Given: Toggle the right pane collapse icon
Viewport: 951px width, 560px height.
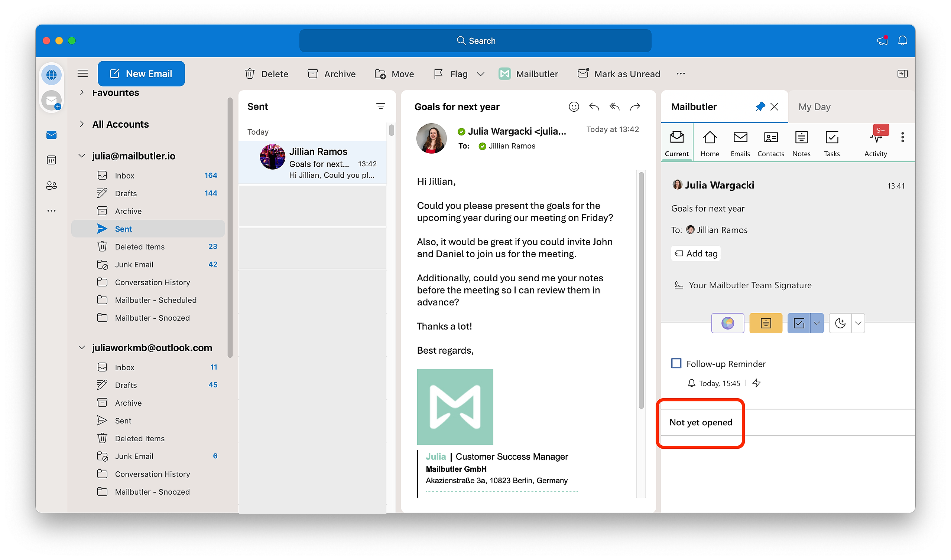Looking at the screenshot, I should [902, 73].
